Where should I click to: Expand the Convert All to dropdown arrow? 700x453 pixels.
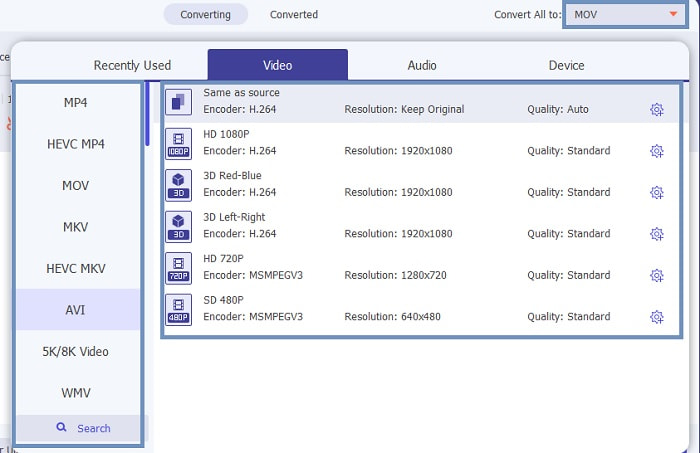(x=673, y=14)
